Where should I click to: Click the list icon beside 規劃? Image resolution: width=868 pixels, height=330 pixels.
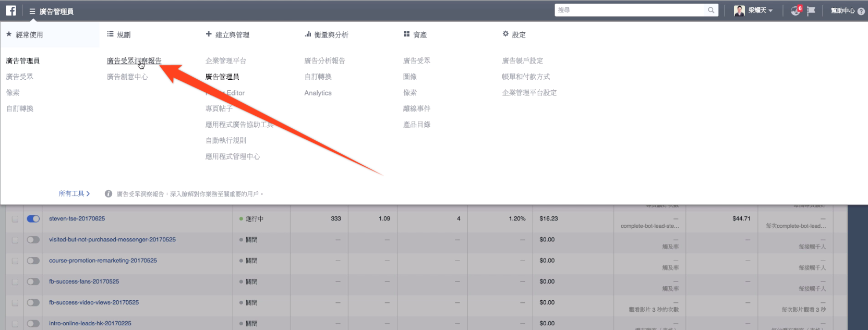click(x=110, y=34)
